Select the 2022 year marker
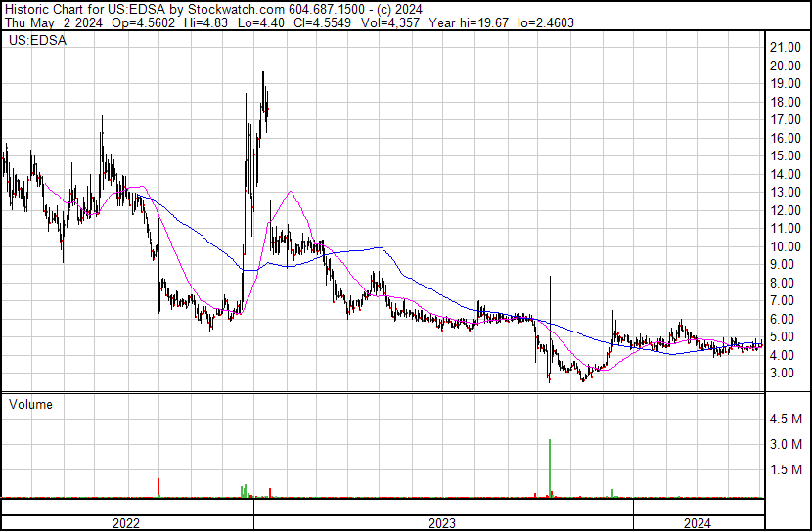Screen dimensions: 812x531 tap(126, 523)
